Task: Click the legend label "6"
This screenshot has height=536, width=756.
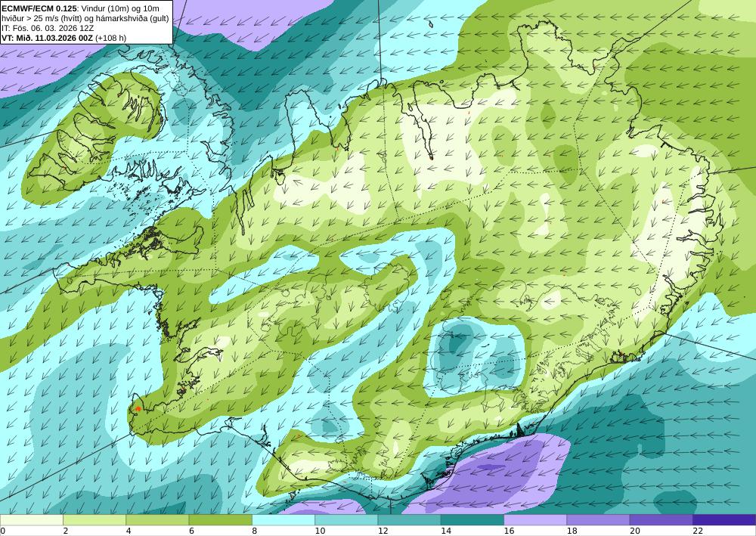Action: click(x=191, y=531)
